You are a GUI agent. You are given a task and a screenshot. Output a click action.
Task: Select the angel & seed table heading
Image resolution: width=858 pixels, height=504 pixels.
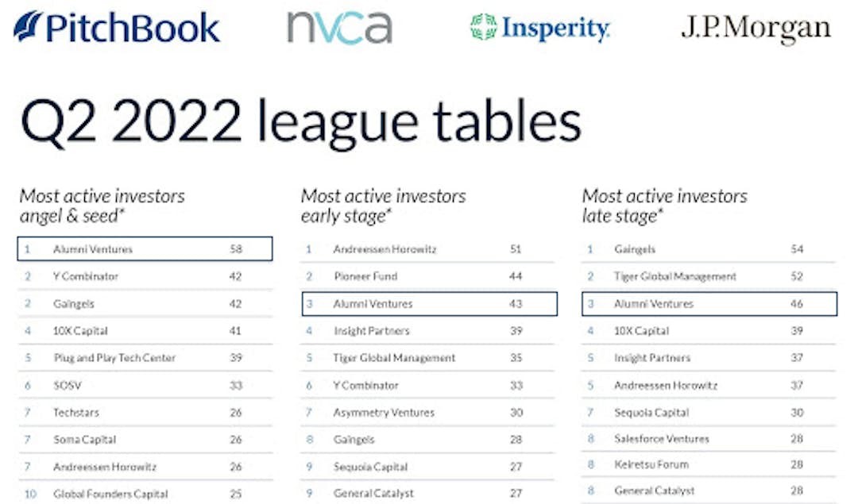[x=102, y=205]
